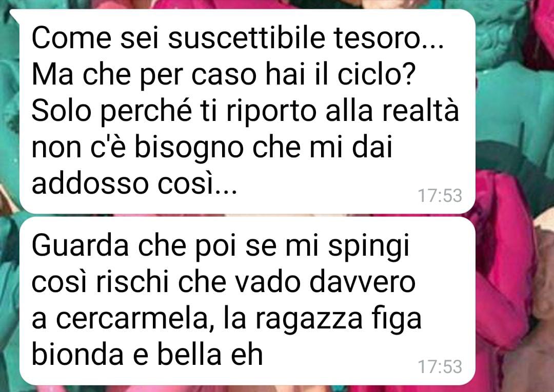Select the text "bionda e bella eh"
Viewport: 554px width, 392px height.
click(x=147, y=355)
